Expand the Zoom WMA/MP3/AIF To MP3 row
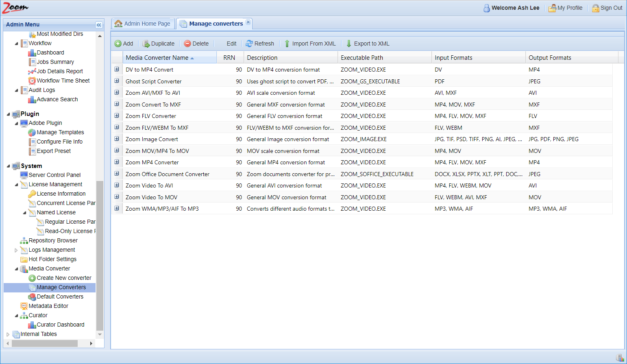Screen dimensions: 627x364 click(x=117, y=209)
